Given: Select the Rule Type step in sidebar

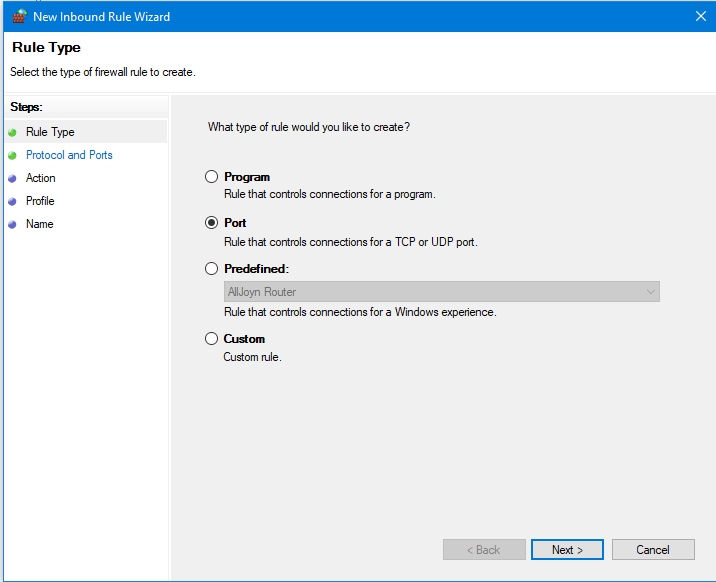Looking at the screenshot, I should [50, 132].
